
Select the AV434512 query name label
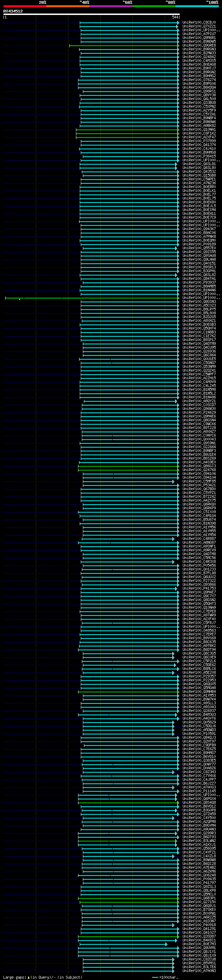(x=13, y=11)
